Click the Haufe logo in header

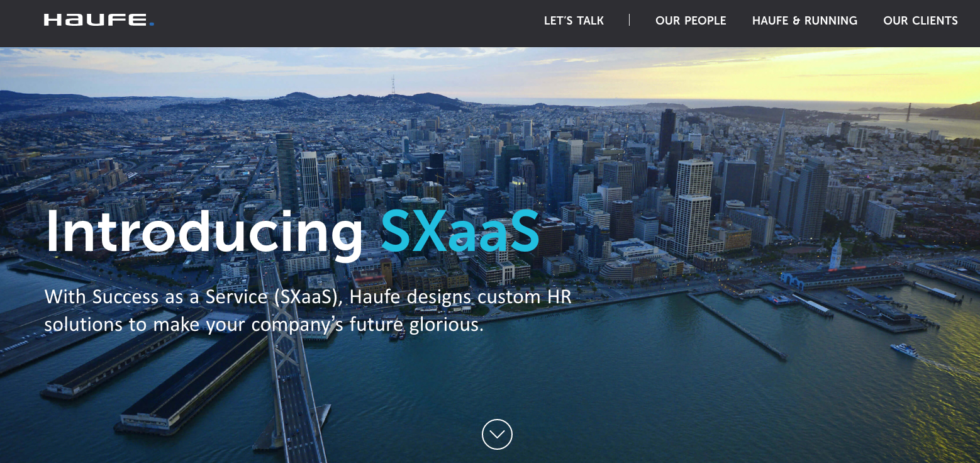click(x=99, y=21)
